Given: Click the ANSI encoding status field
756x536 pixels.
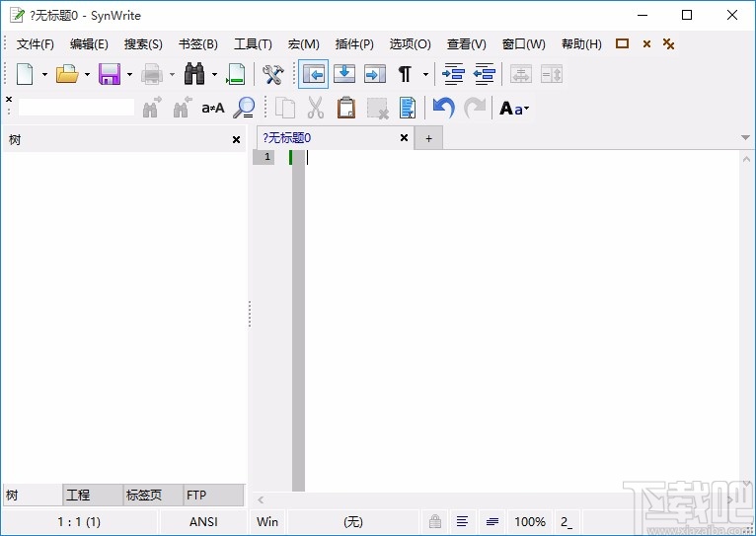Looking at the screenshot, I should tap(203, 521).
